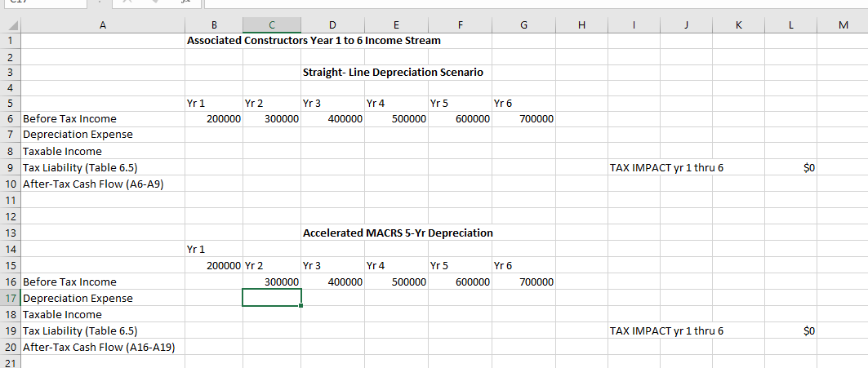The image size is (868, 368).
Task: Click the 200000 value in row 6
Action: tap(224, 119)
